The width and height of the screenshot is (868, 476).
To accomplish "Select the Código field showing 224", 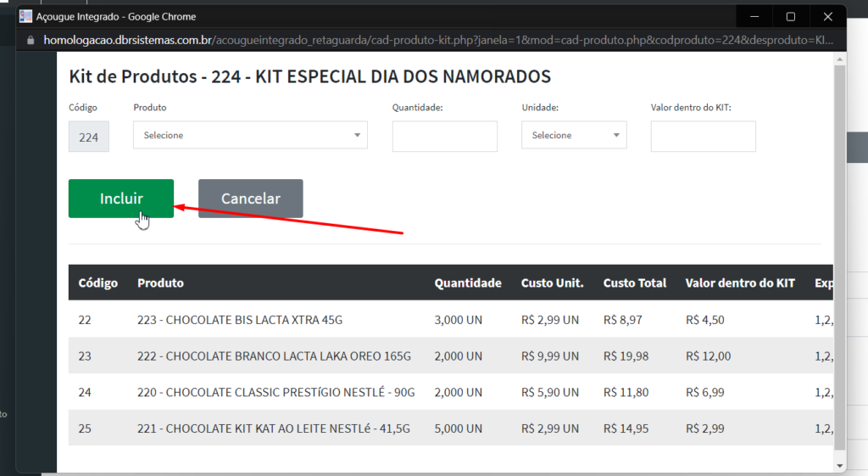I will click(88, 137).
